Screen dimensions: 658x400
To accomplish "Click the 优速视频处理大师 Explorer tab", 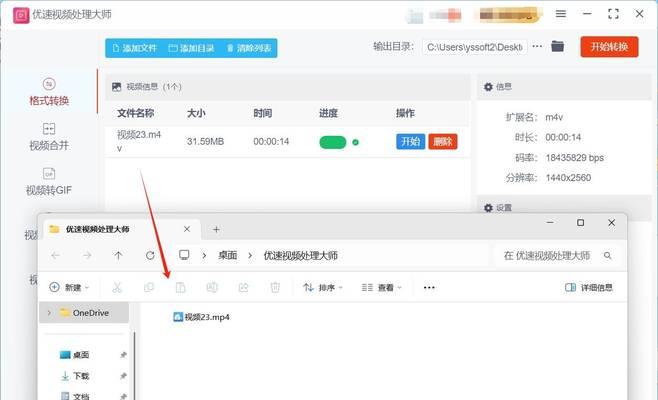I will (120, 229).
